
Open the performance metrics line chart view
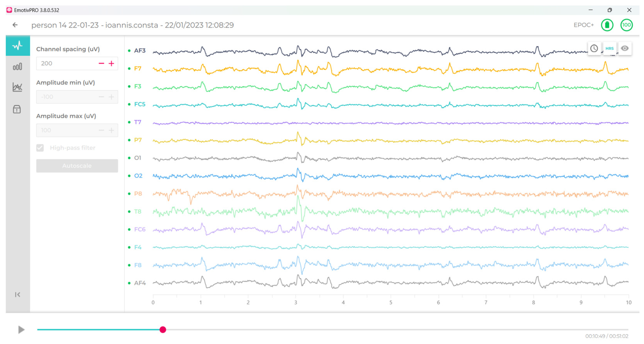click(x=17, y=87)
